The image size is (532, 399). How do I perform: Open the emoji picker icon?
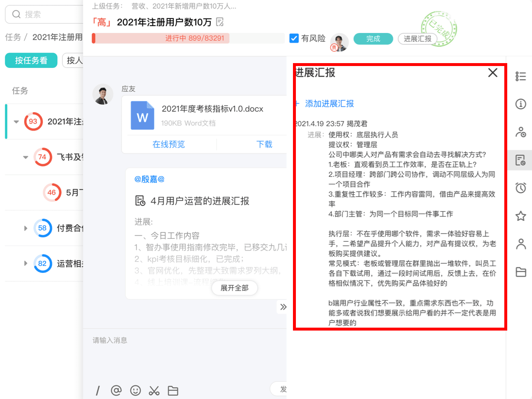tap(136, 391)
